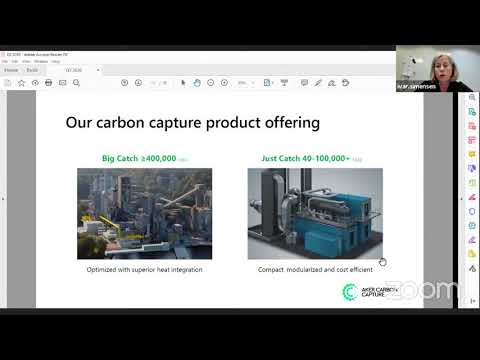Expand the left navigation pane arrow
Screen dimensions: 480x360
pyautogui.click(x=3, y=199)
